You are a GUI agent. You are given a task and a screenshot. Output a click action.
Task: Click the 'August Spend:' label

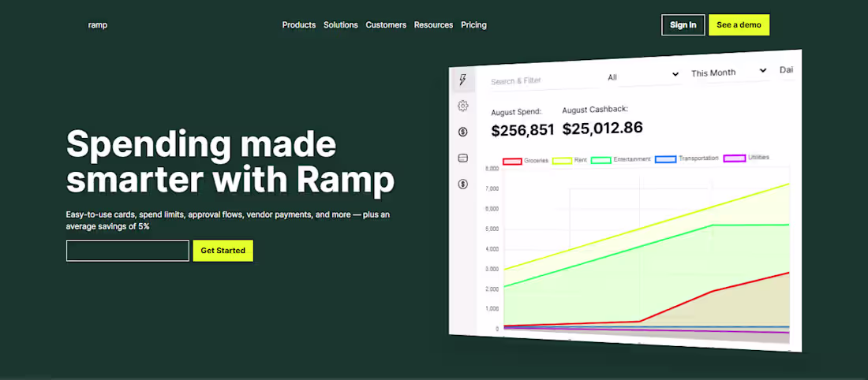coord(516,112)
